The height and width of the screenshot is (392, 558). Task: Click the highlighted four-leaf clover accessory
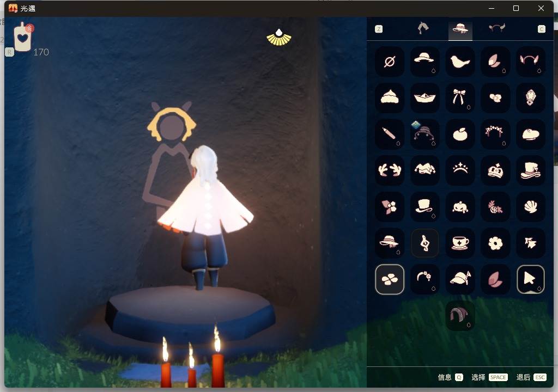(x=390, y=279)
